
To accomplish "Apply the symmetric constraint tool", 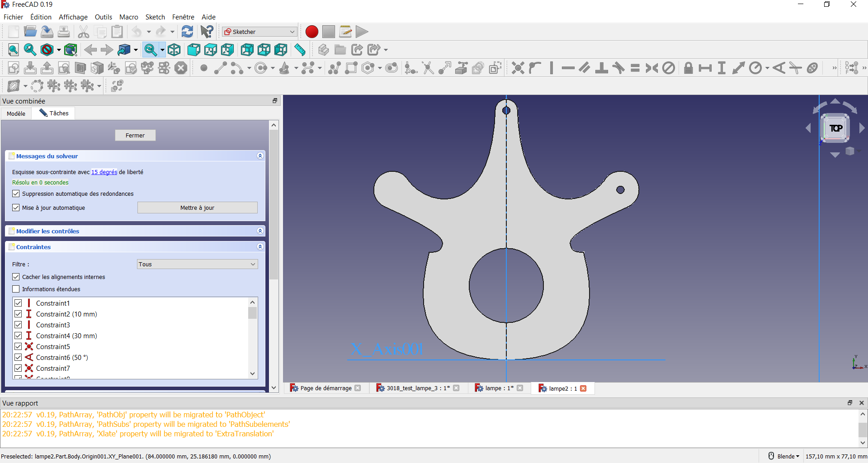I will coord(652,68).
